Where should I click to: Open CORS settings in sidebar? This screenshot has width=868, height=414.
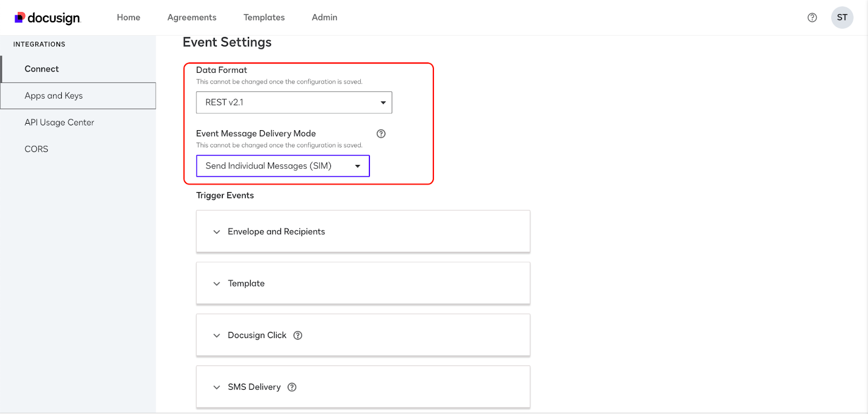click(x=36, y=149)
